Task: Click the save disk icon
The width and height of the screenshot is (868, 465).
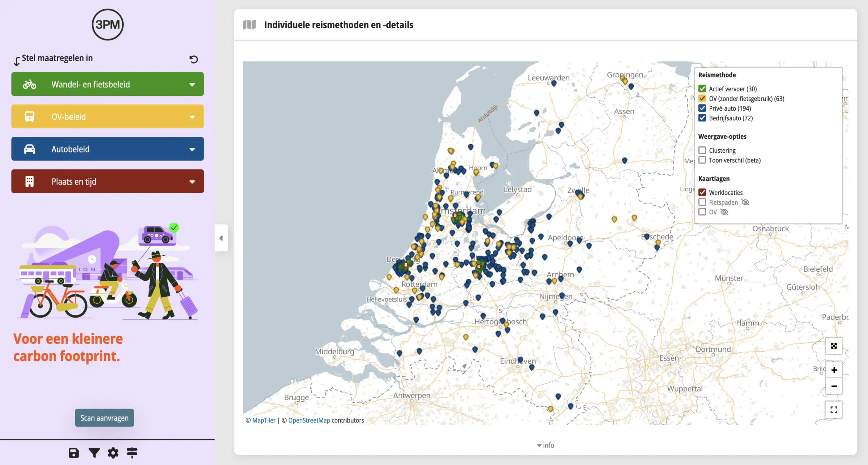Action: (x=74, y=453)
